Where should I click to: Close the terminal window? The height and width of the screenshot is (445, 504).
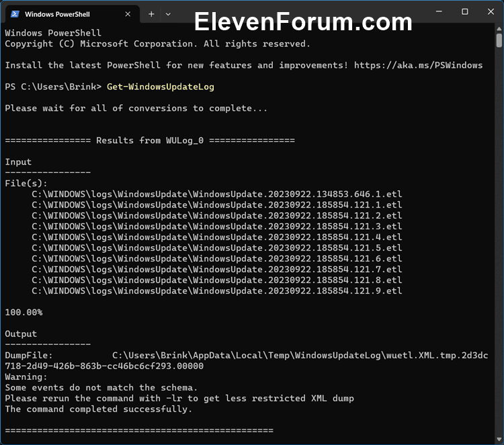point(491,11)
